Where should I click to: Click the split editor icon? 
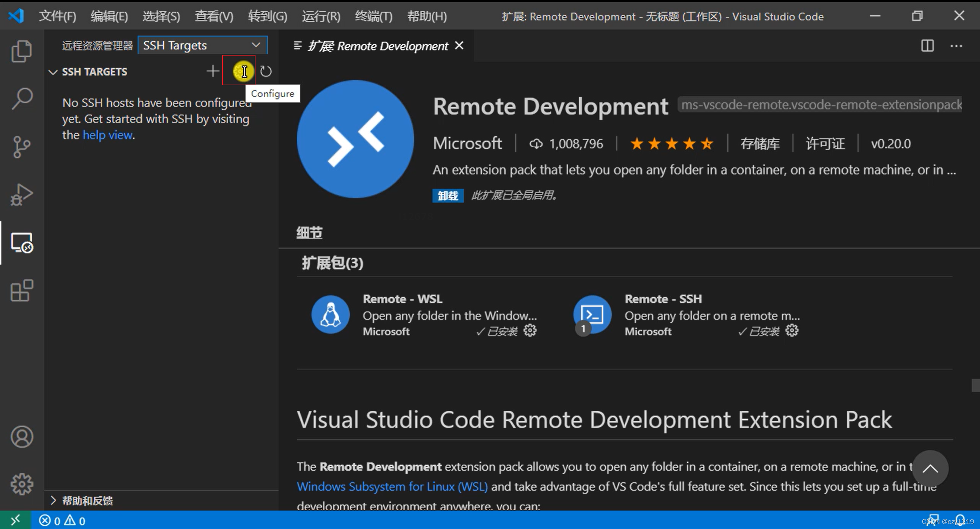pyautogui.click(x=927, y=46)
